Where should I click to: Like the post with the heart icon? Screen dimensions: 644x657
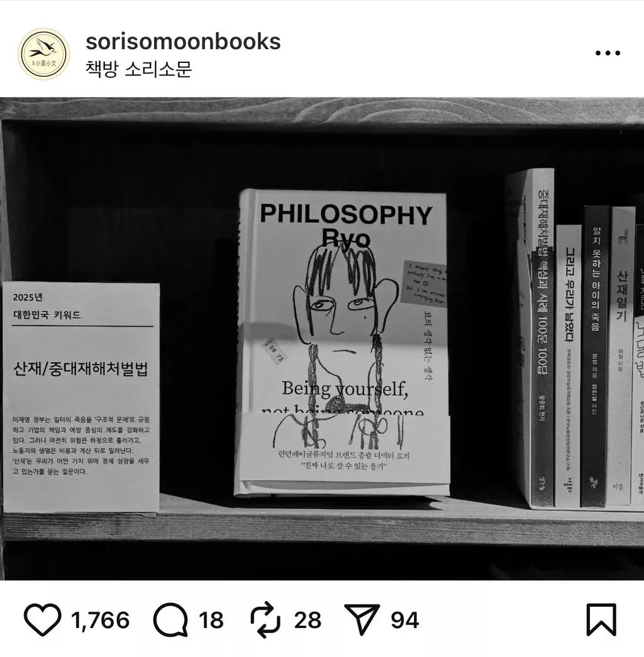coord(42,620)
